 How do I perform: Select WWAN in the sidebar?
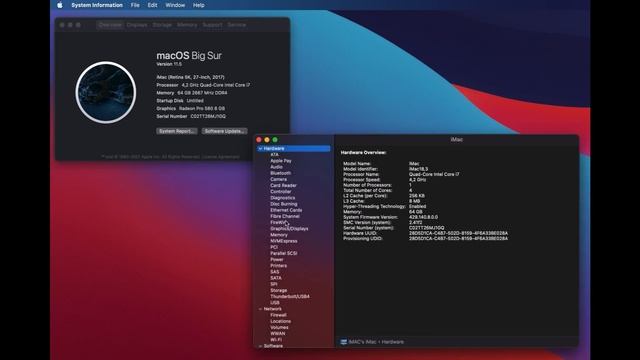(x=278, y=333)
